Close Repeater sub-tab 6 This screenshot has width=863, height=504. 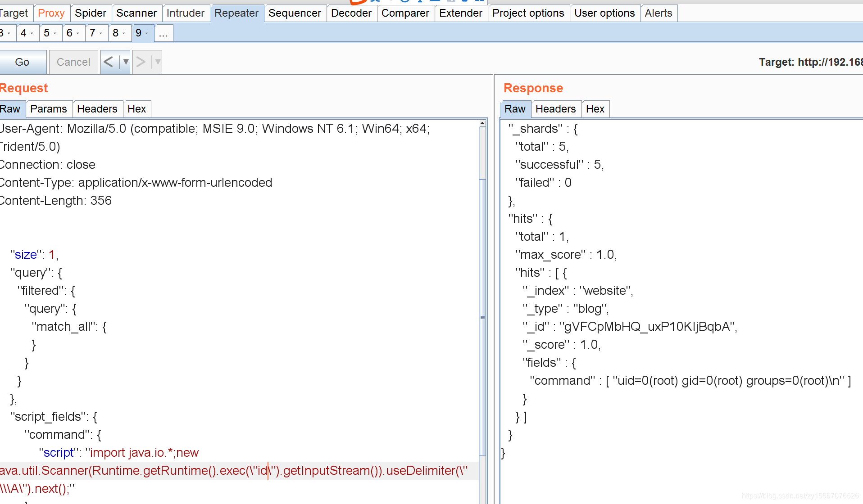pos(78,33)
